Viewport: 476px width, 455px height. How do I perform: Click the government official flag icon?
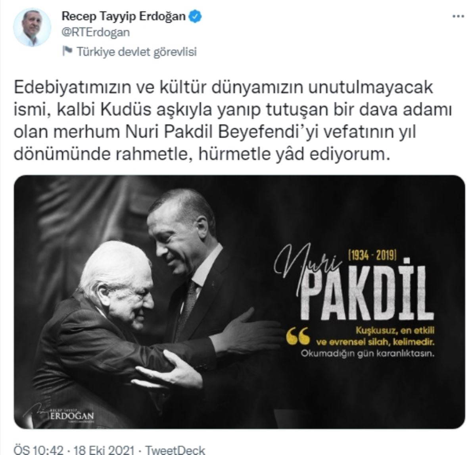pyautogui.click(x=68, y=51)
